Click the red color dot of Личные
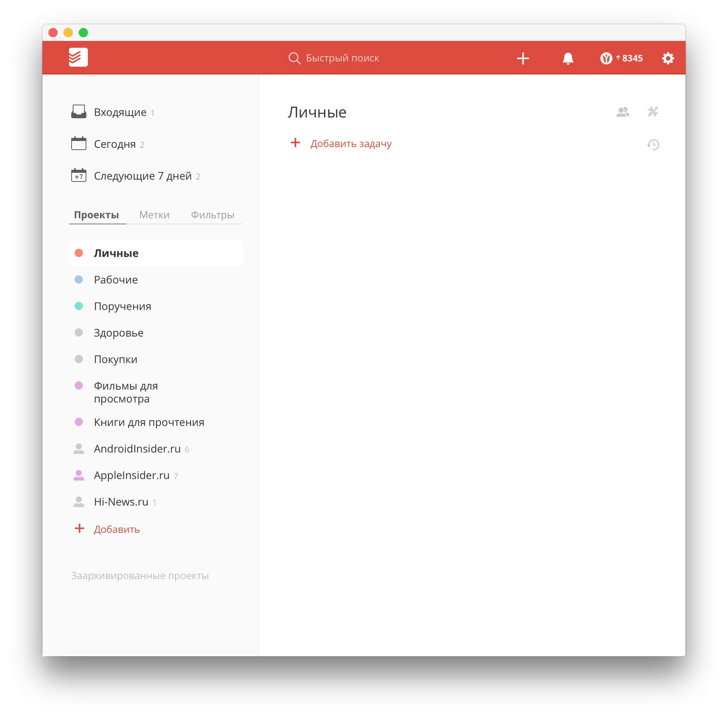This screenshot has height=717, width=728. click(x=78, y=253)
